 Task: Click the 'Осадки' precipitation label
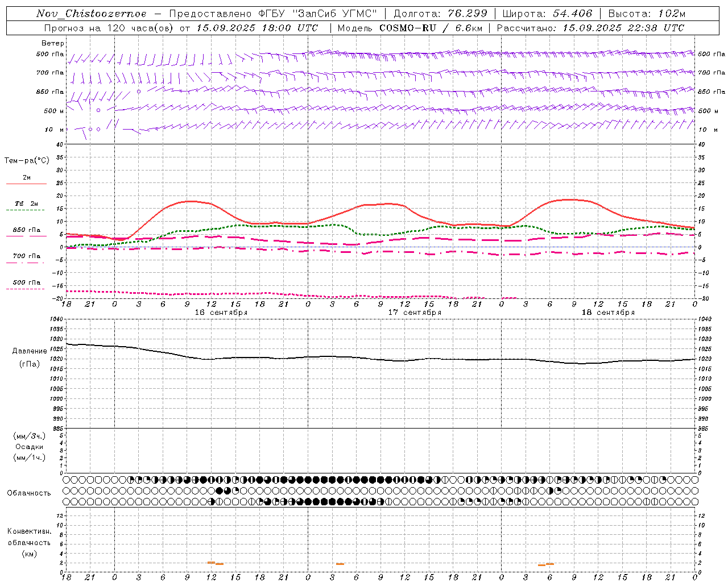pos(30,447)
